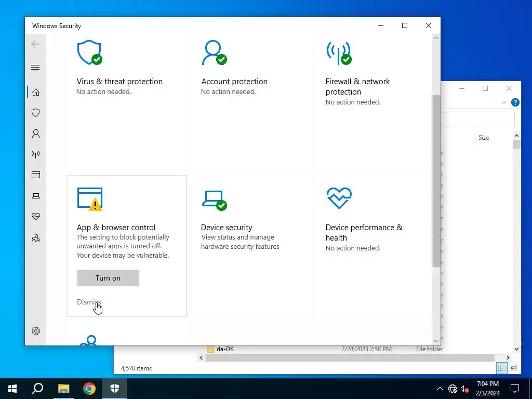Dismiss the App & browser control warning
532x399 pixels.
pyautogui.click(x=89, y=302)
